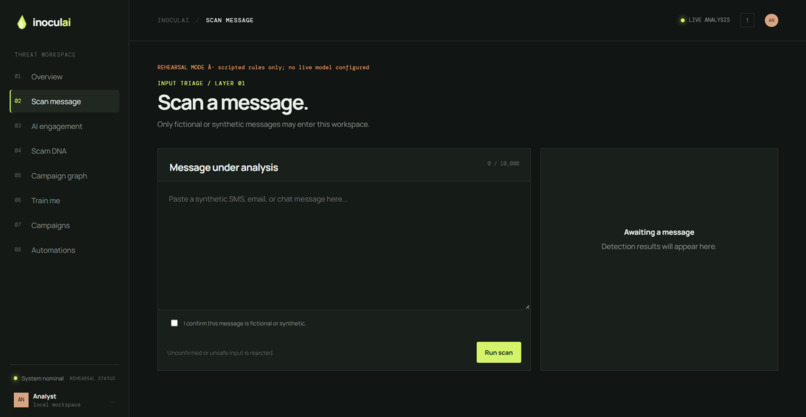Click the Only fictional or synthetic messages note

pyautogui.click(x=263, y=124)
